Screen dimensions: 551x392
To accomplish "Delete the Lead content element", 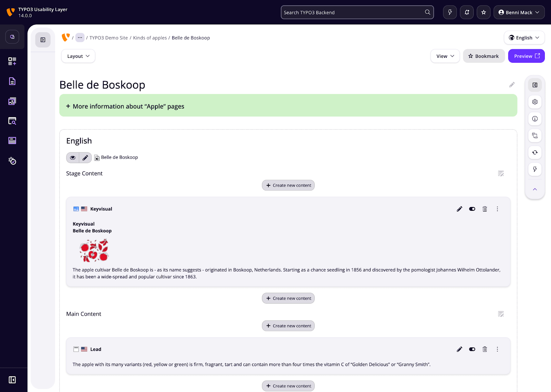I will coord(485,349).
